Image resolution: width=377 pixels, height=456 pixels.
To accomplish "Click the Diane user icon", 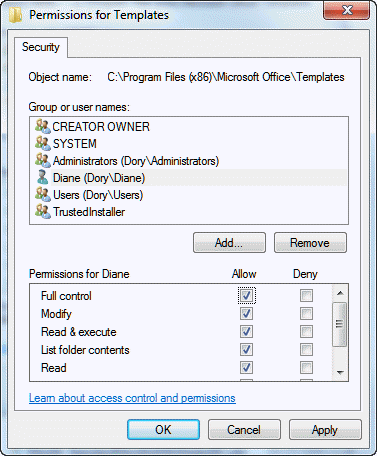I will pyautogui.click(x=43, y=177).
